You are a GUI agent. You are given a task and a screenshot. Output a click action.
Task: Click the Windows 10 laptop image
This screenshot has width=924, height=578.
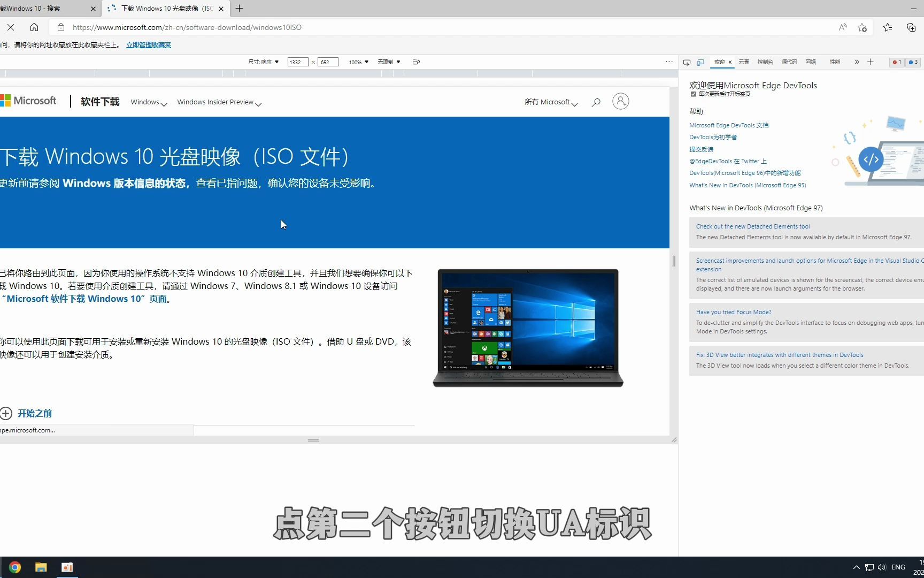click(528, 328)
